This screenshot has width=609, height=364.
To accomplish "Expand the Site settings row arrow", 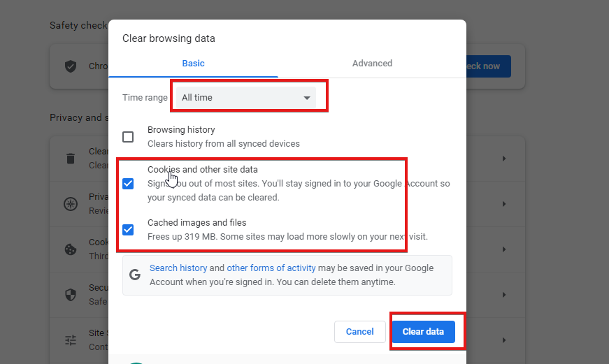I will click(x=503, y=340).
